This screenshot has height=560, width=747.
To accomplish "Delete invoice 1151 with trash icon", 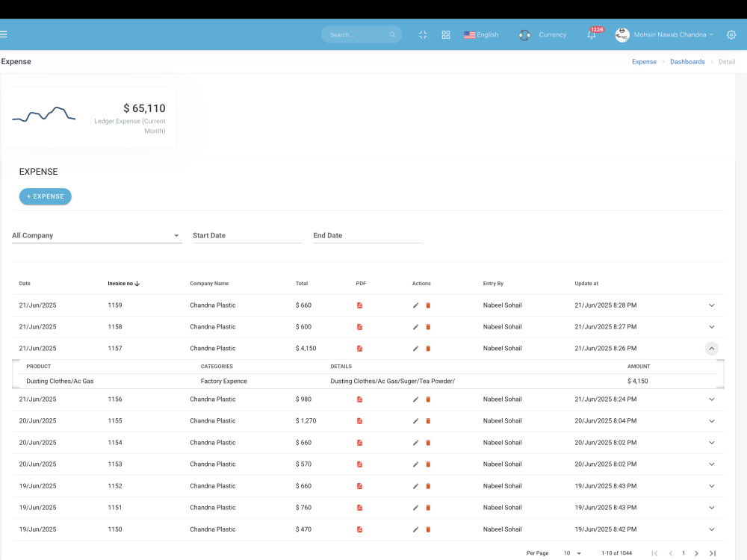I will [428, 508].
